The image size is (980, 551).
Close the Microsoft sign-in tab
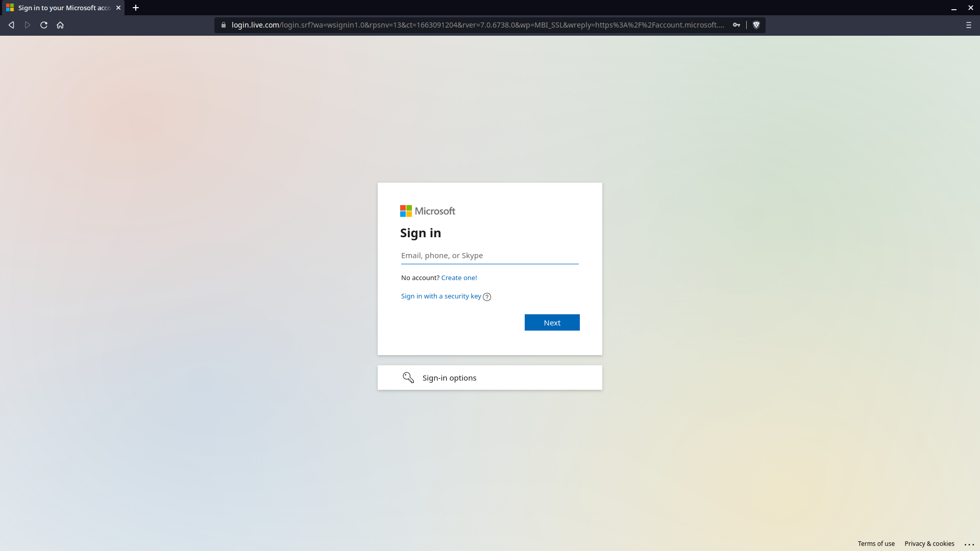118,8
